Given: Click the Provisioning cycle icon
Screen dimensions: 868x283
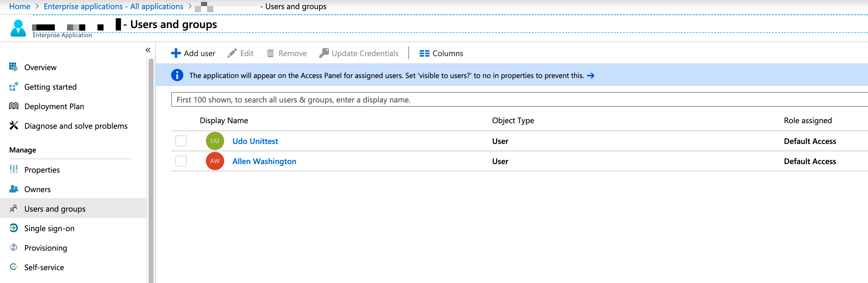Looking at the screenshot, I should (x=13, y=248).
